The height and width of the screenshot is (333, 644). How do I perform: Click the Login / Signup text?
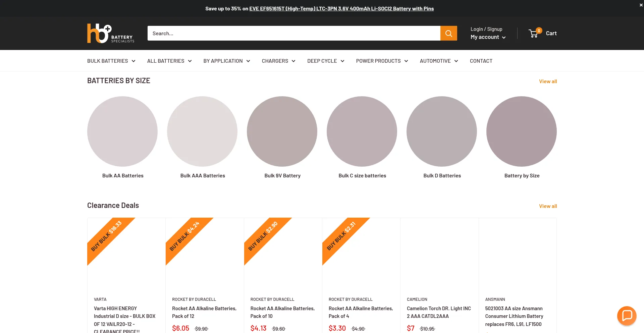(486, 29)
